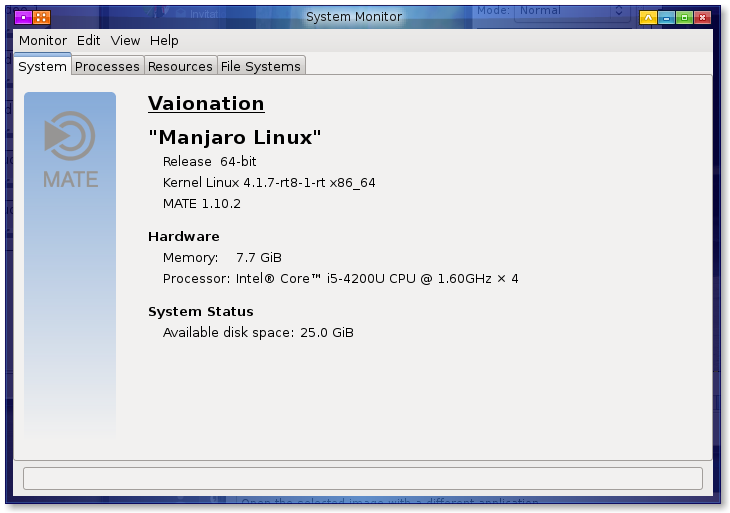Click the Hardware section heading
The image size is (730, 513).
(x=183, y=236)
